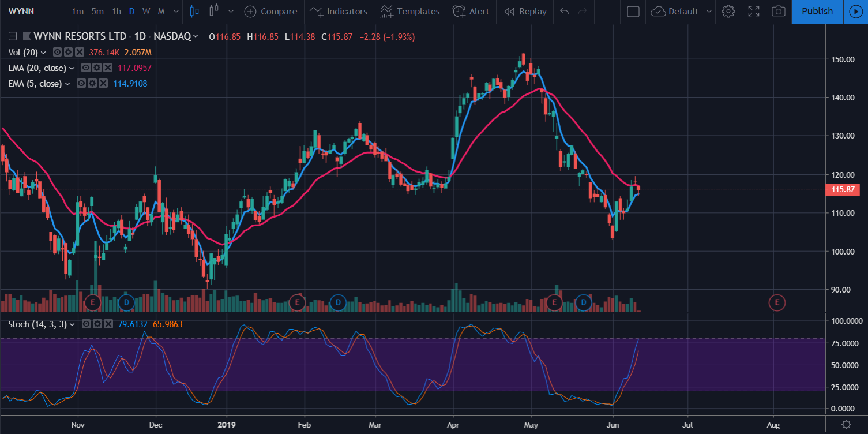Expand the EMA (5, close) dropdown arrow

click(x=67, y=84)
